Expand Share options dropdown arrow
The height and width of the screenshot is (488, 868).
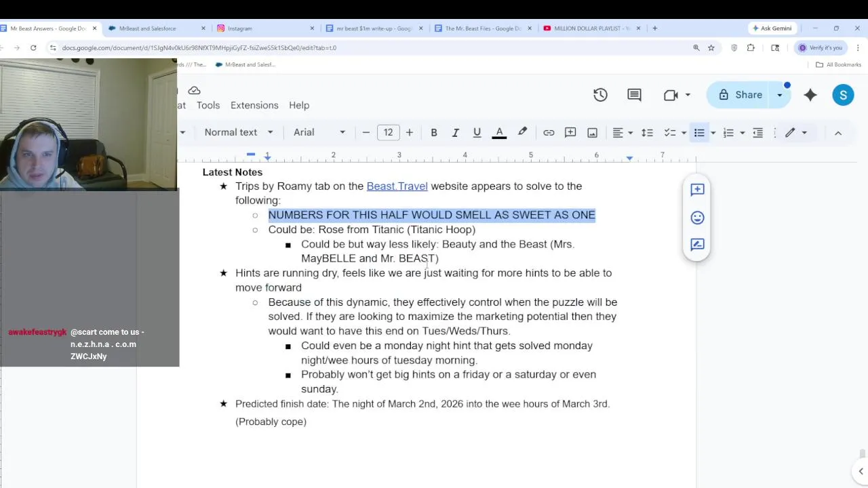click(780, 95)
